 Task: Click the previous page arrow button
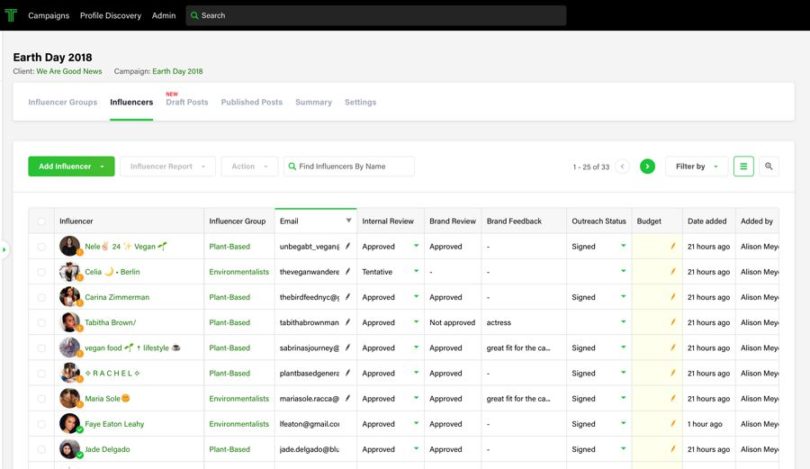[622, 167]
